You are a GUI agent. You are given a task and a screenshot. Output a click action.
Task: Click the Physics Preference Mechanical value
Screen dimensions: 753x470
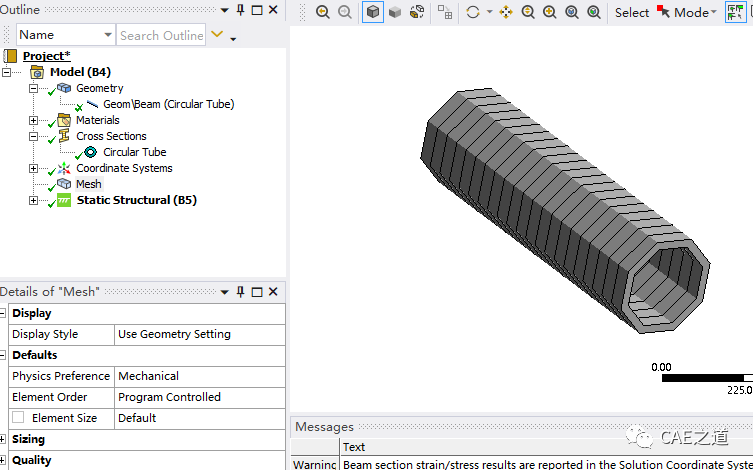point(200,376)
